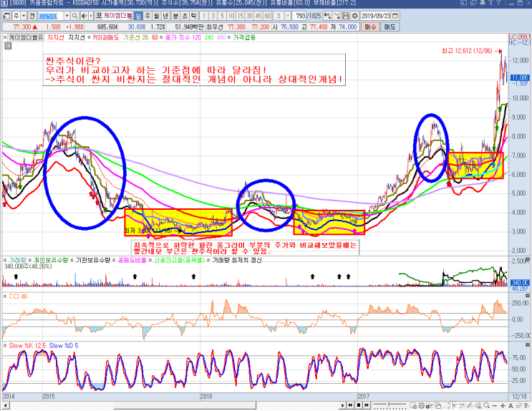Image resolution: width=532 pixels, height=411 pixels.
Task: Open the stock code history dropdown
Action: (x=67, y=16)
